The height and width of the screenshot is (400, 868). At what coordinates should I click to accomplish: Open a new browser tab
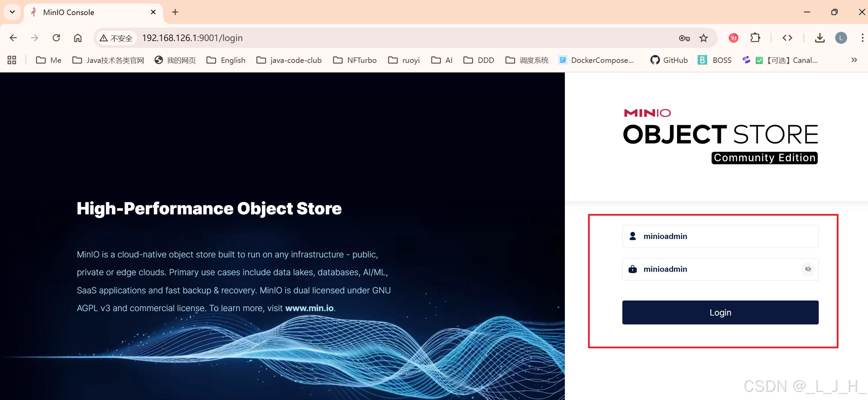coord(175,12)
